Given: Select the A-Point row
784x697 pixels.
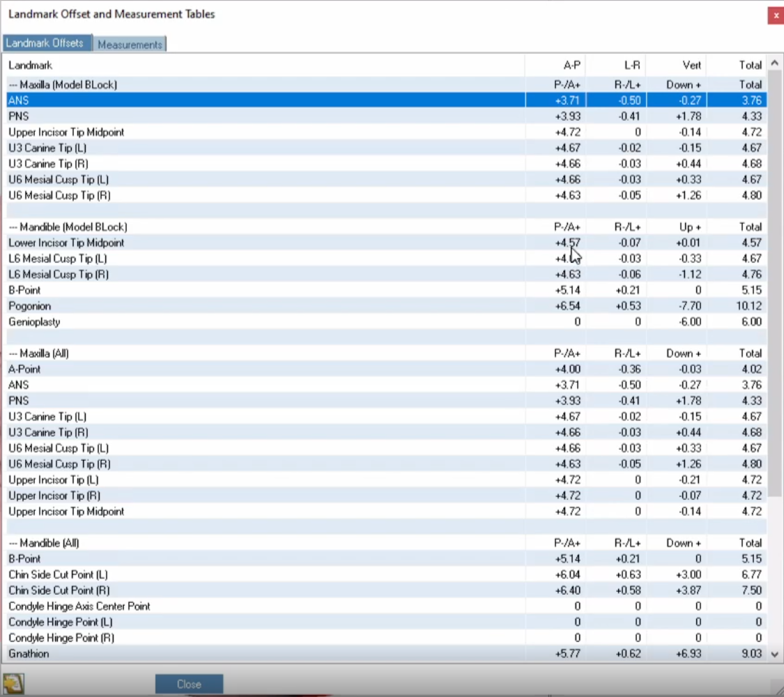Looking at the screenshot, I should coord(387,369).
